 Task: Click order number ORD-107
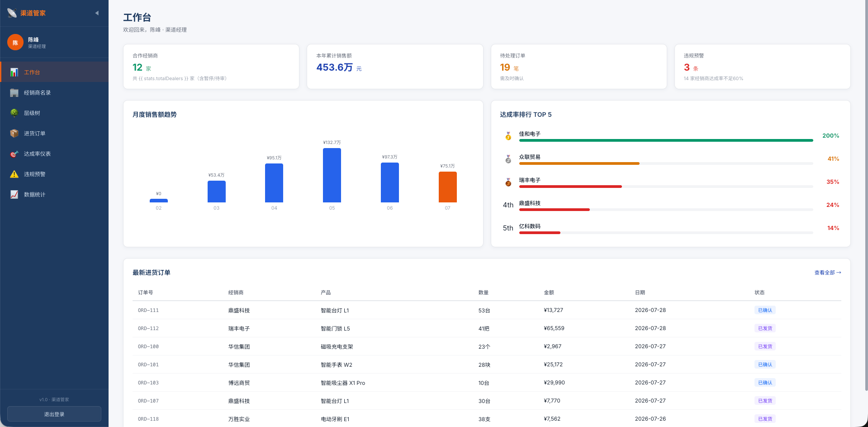(148, 401)
